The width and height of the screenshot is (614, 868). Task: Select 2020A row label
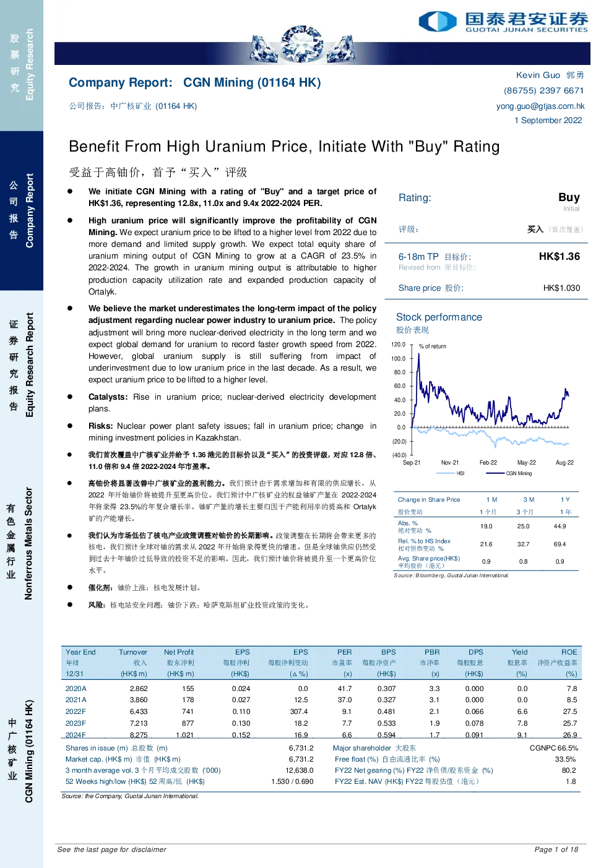click(x=76, y=689)
